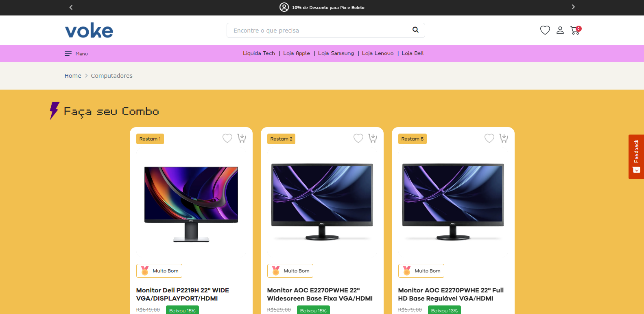The width and height of the screenshot is (644, 314).
Task: Click Muito Bom badge on Dell monitor
Action: [x=159, y=271]
